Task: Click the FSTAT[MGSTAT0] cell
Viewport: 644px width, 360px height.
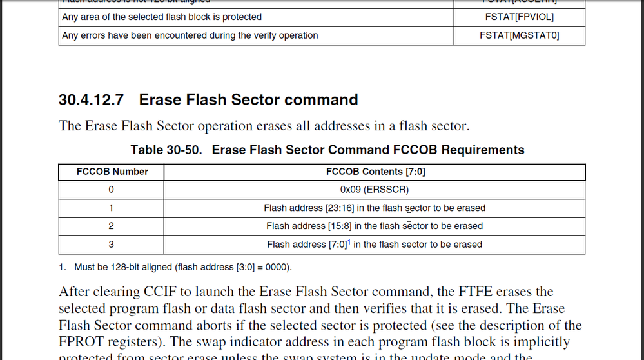Action: (519, 35)
